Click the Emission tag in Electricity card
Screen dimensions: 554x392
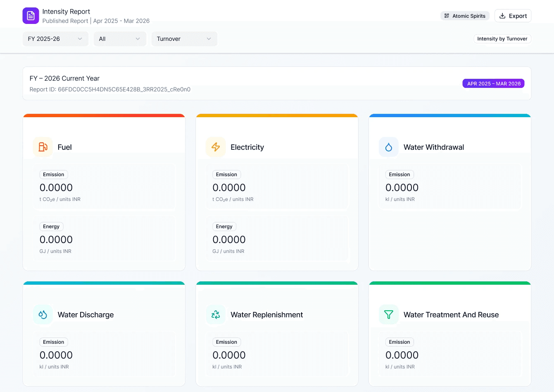coord(226,175)
